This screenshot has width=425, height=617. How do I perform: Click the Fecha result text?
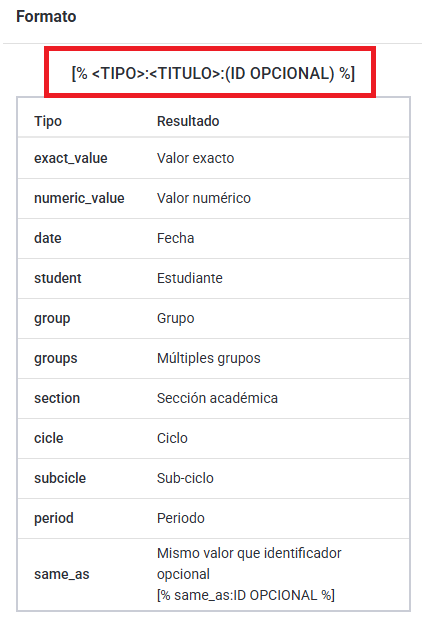[176, 238]
